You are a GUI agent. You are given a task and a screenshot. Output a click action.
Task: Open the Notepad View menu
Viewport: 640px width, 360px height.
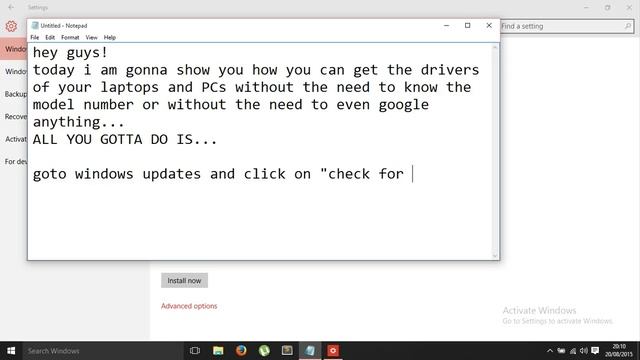click(x=91, y=38)
